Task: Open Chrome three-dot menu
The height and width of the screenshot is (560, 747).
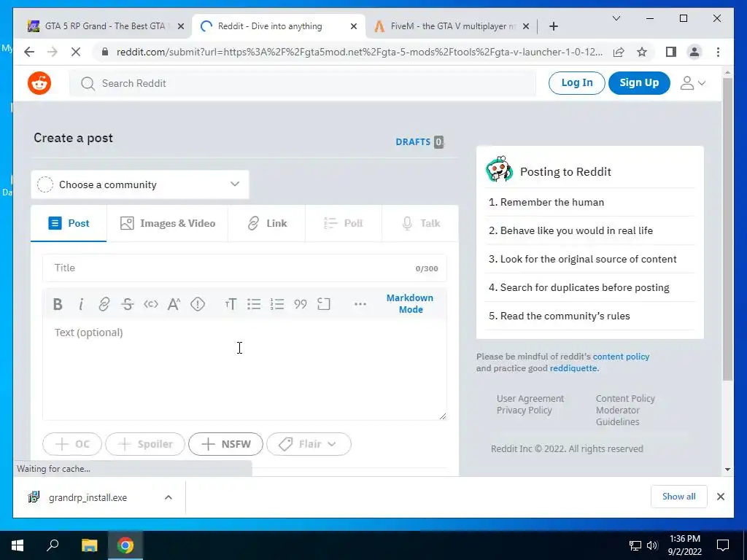Action: coord(718,52)
